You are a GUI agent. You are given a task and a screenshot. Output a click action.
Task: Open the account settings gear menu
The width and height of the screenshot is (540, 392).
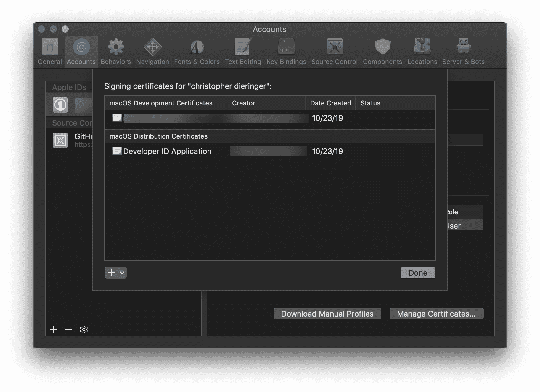point(84,330)
